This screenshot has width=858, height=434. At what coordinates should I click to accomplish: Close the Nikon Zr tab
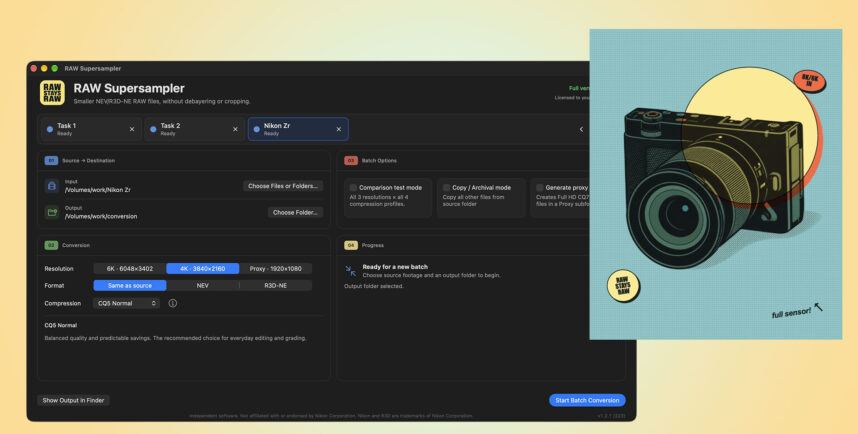click(x=339, y=129)
